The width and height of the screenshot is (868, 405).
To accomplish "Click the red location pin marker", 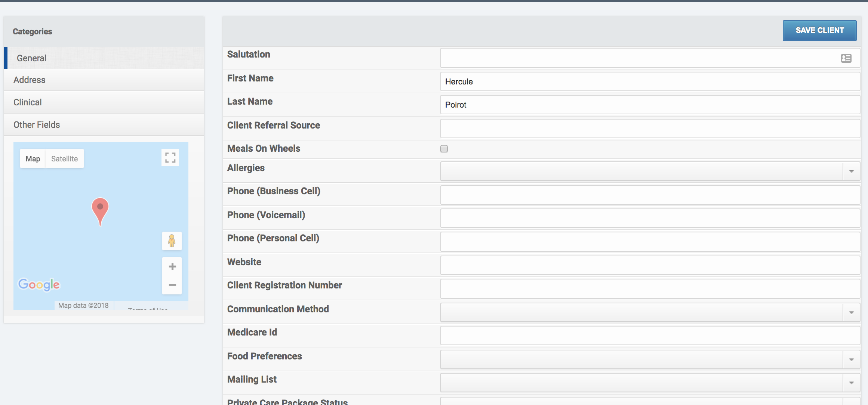I will (100, 209).
